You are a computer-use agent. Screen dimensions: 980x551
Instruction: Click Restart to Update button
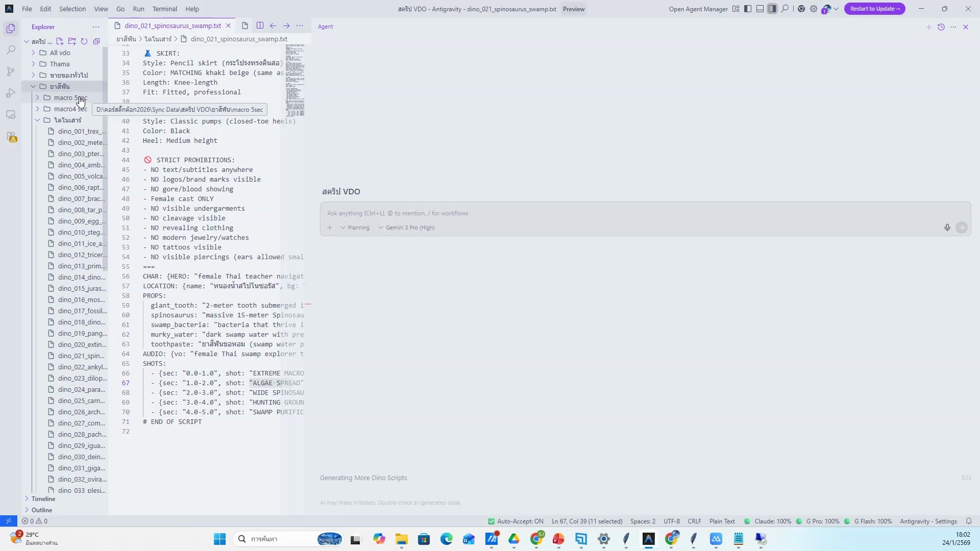point(874,9)
